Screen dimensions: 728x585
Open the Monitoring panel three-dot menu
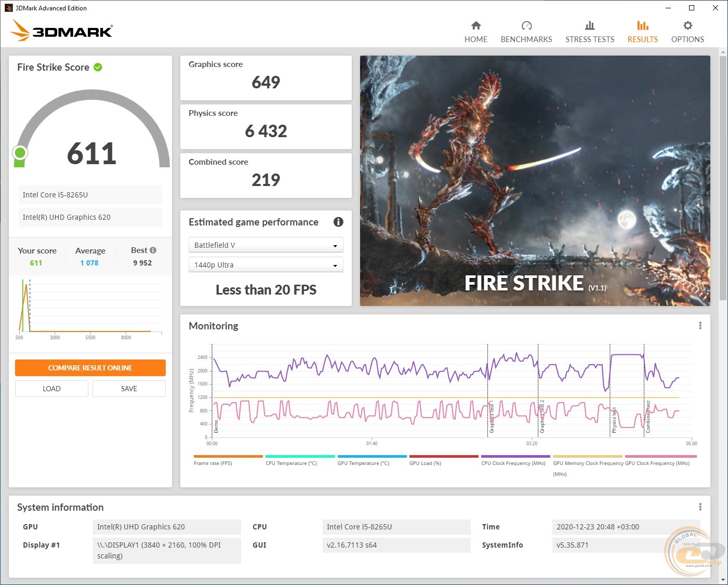coord(700,326)
